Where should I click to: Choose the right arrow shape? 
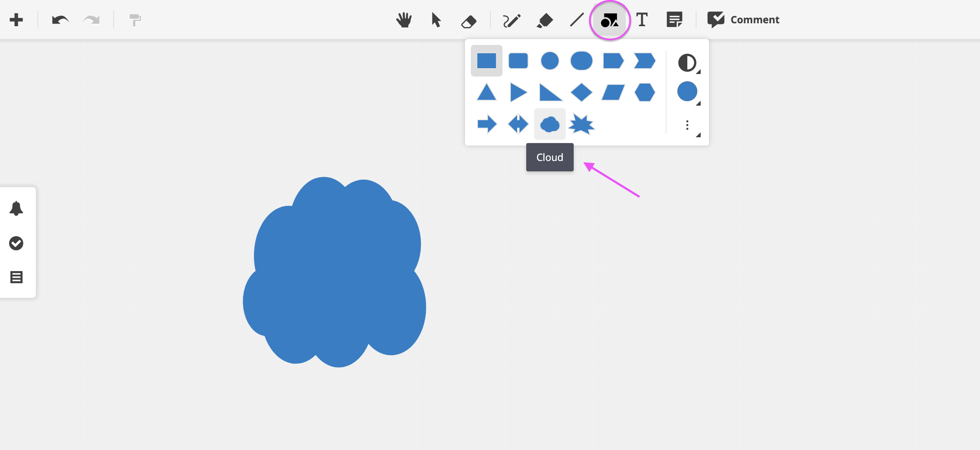(x=486, y=124)
